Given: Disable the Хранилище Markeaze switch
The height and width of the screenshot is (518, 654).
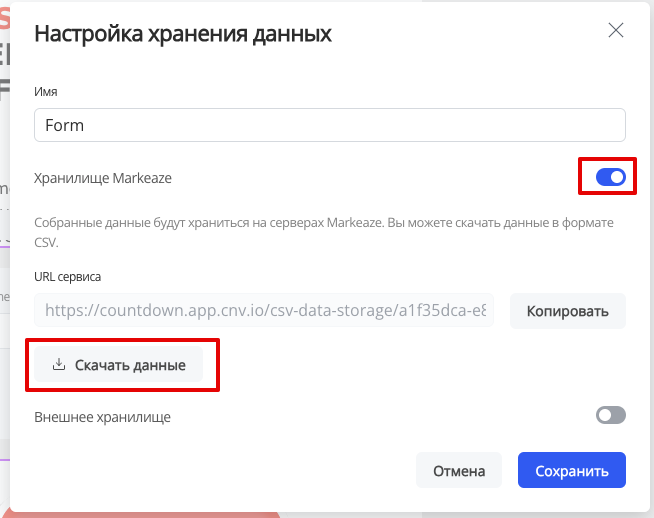Looking at the screenshot, I should 611,177.
